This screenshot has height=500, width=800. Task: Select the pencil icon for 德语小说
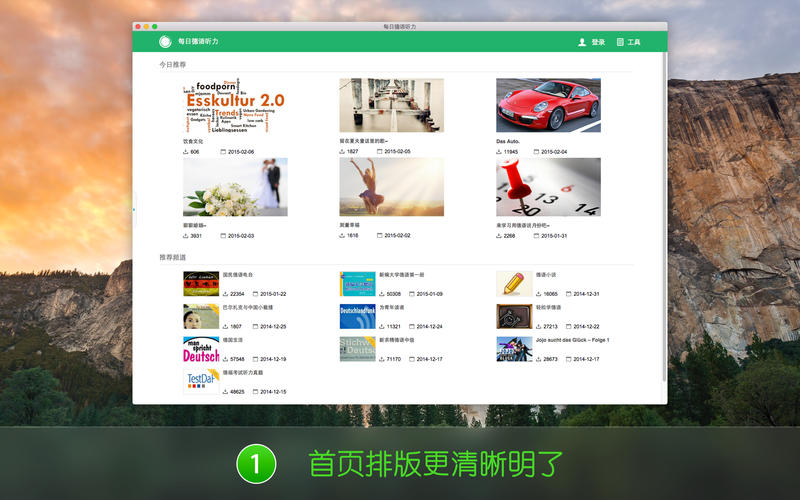tap(514, 283)
